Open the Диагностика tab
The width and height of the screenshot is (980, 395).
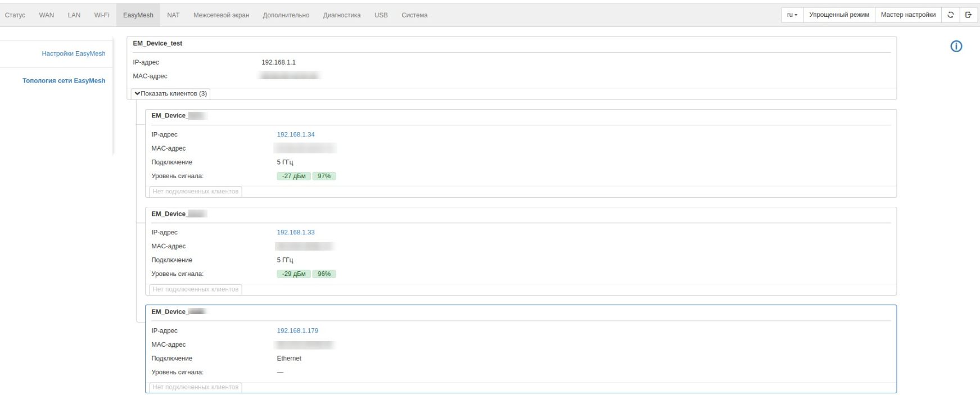(342, 15)
